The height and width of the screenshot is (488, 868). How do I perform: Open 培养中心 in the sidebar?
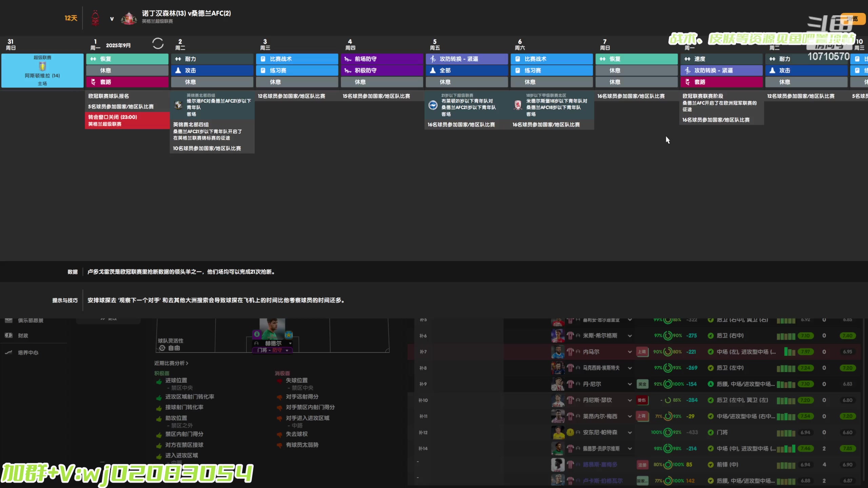28,352
